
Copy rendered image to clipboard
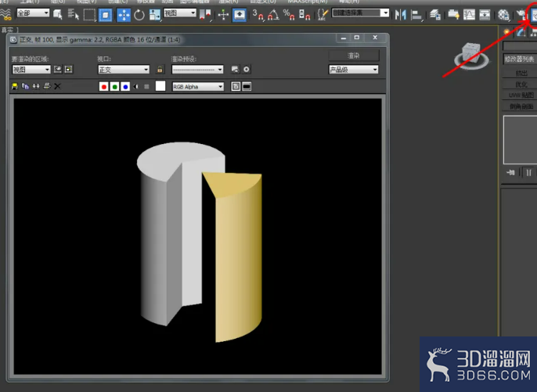click(x=25, y=86)
